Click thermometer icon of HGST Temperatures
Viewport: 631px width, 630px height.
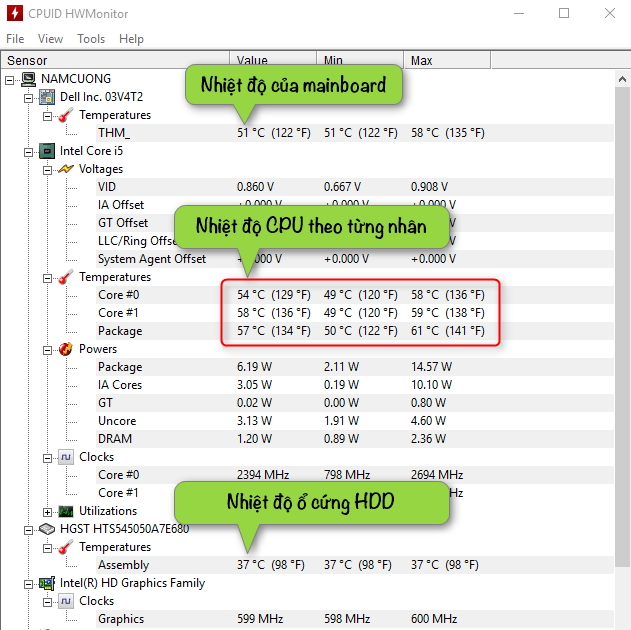coord(66,547)
